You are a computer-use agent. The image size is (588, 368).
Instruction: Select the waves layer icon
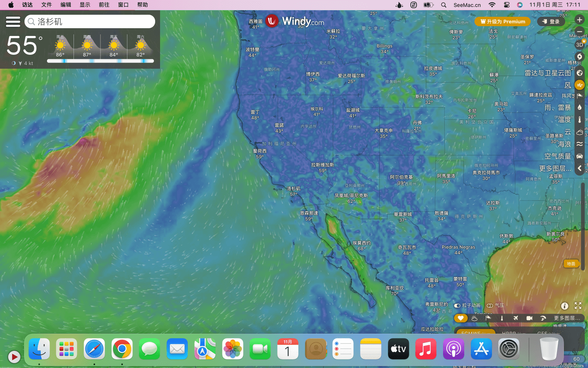(x=579, y=144)
